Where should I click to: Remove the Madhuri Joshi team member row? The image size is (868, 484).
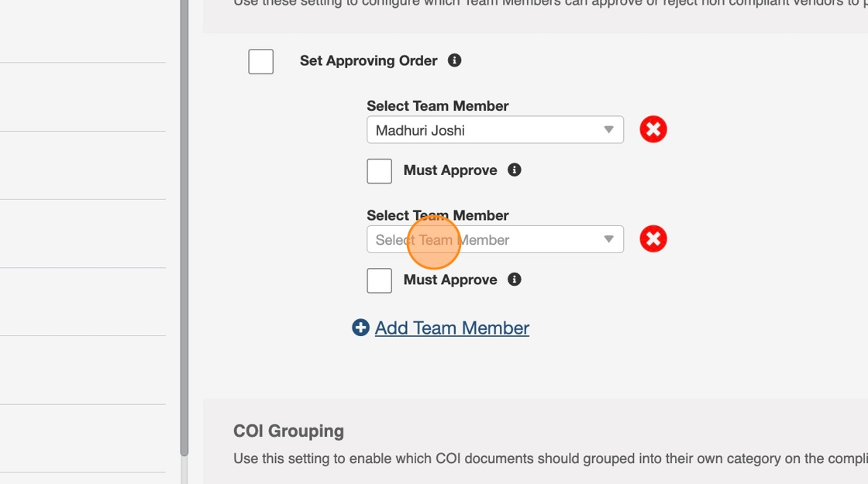click(653, 129)
